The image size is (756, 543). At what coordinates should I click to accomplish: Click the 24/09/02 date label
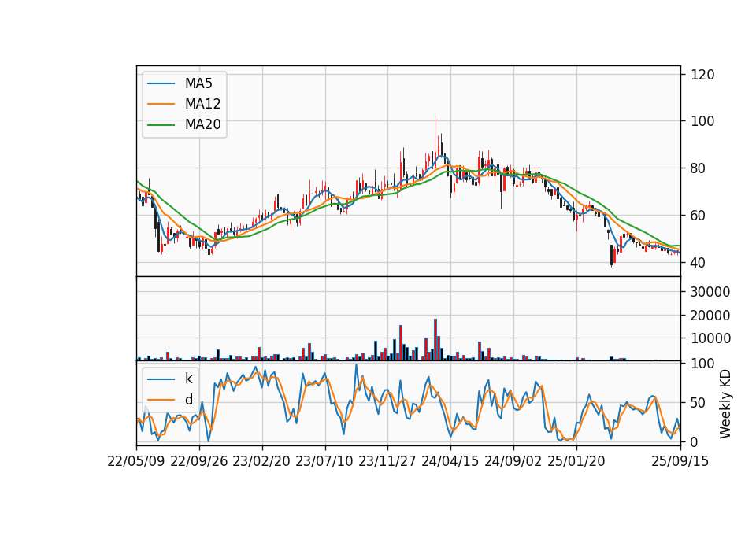pyautogui.click(x=513, y=461)
